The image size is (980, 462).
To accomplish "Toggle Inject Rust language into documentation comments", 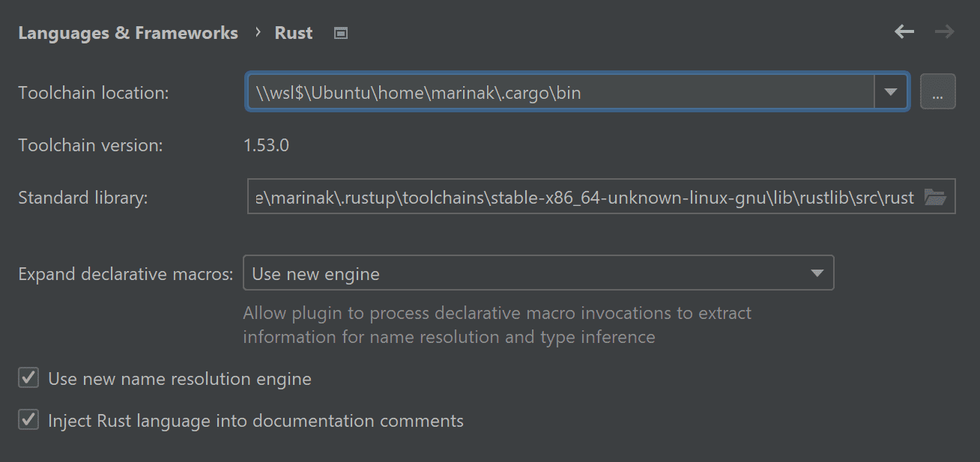I will tap(28, 420).
